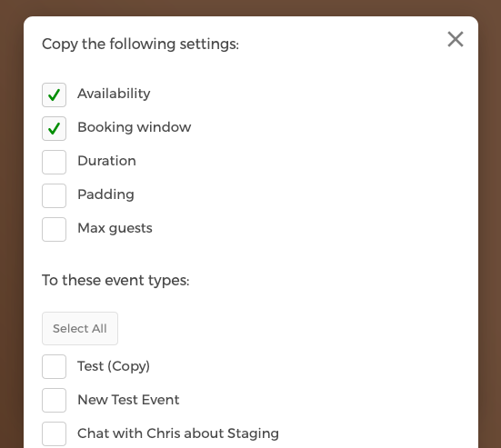Click the Select All button
Screen dimensions: 501x448
pos(80,328)
